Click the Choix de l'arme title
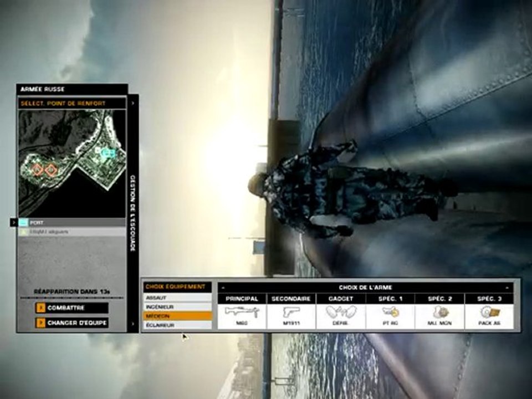532x399 pixels. (365, 288)
